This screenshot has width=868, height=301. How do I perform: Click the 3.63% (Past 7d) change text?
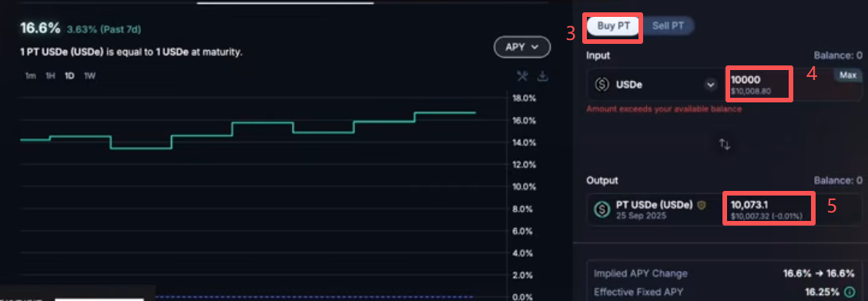(x=103, y=29)
